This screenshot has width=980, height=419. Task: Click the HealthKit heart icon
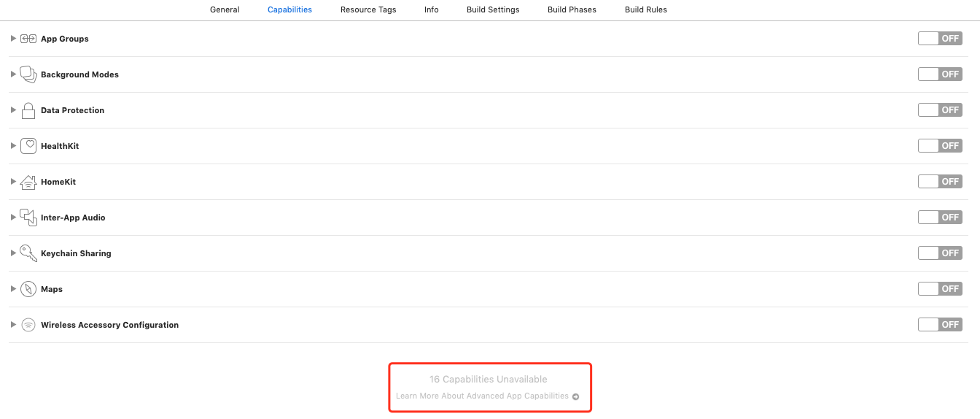tap(28, 146)
